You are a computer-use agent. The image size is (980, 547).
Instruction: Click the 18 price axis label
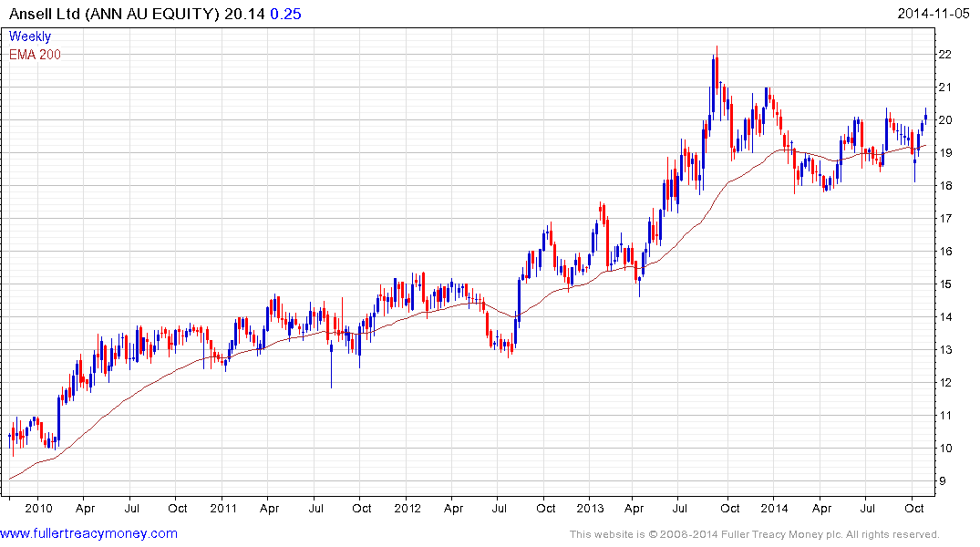[945, 186]
